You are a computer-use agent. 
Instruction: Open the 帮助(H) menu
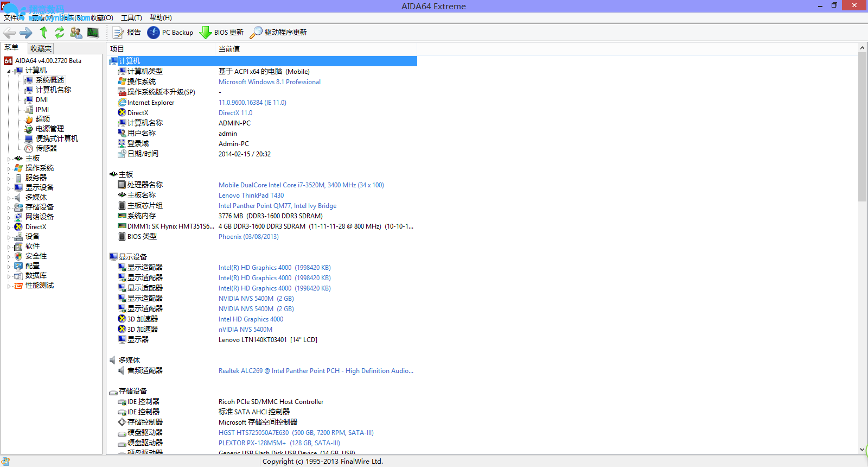[161, 18]
